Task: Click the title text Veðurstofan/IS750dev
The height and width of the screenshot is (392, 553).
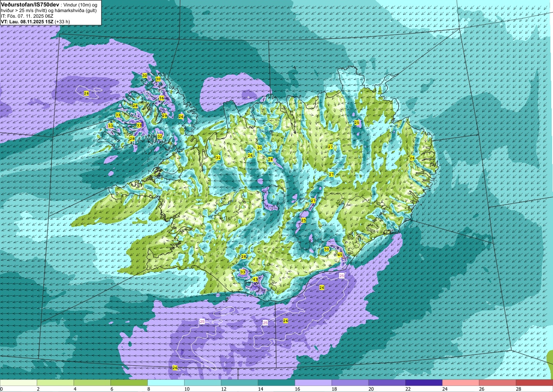Action: pyautogui.click(x=30, y=4)
